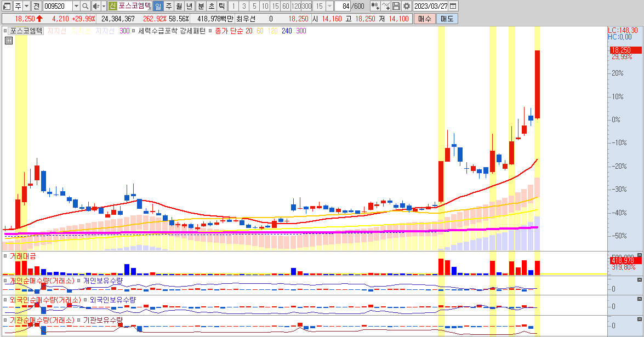Image resolution: width=644 pixels, height=337 pixels.
Task: Click the 기관보유수량 indicator label
Action: [x=103, y=320]
